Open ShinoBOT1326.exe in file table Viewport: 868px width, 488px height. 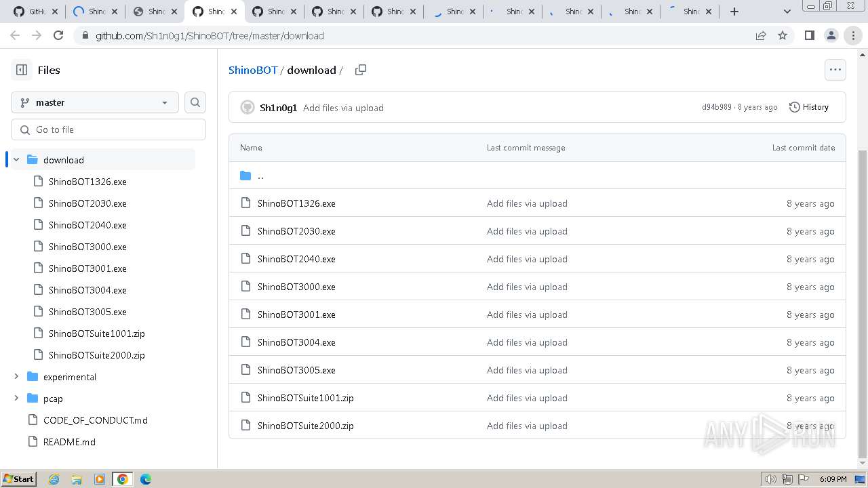296,203
